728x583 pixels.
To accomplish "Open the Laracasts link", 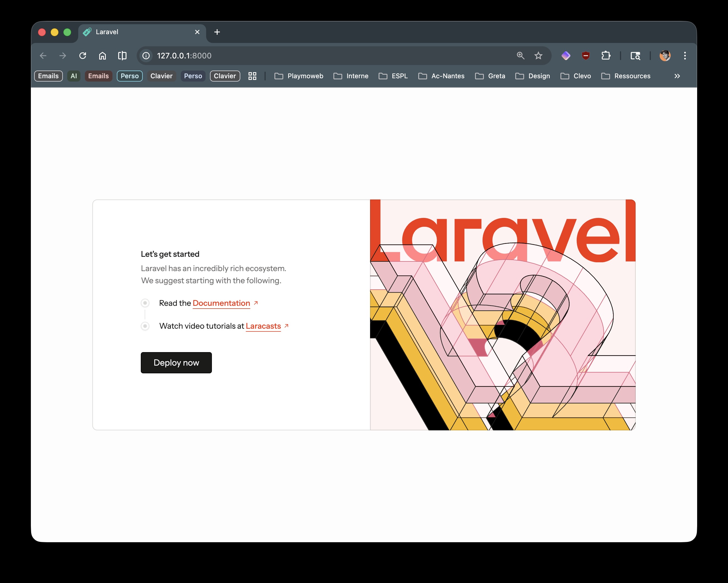I will tap(263, 326).
